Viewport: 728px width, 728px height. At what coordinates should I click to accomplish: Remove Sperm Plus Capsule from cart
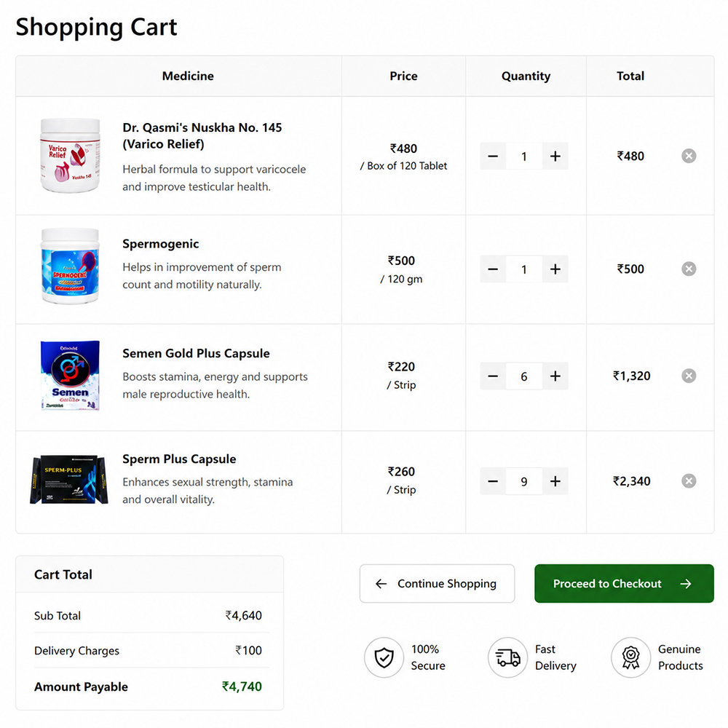coord(689,481)
